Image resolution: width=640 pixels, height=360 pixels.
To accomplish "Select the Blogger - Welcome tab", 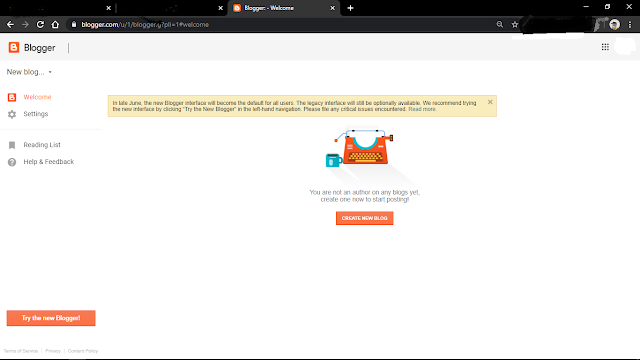I will pyautogui.click(x=284, y=8).
